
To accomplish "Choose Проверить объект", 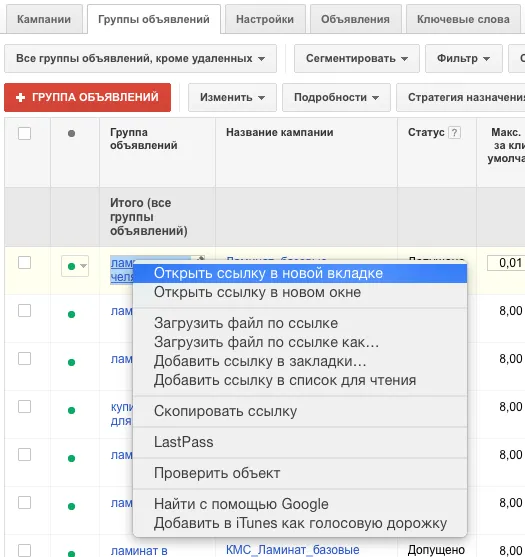I will pos(300,473).
